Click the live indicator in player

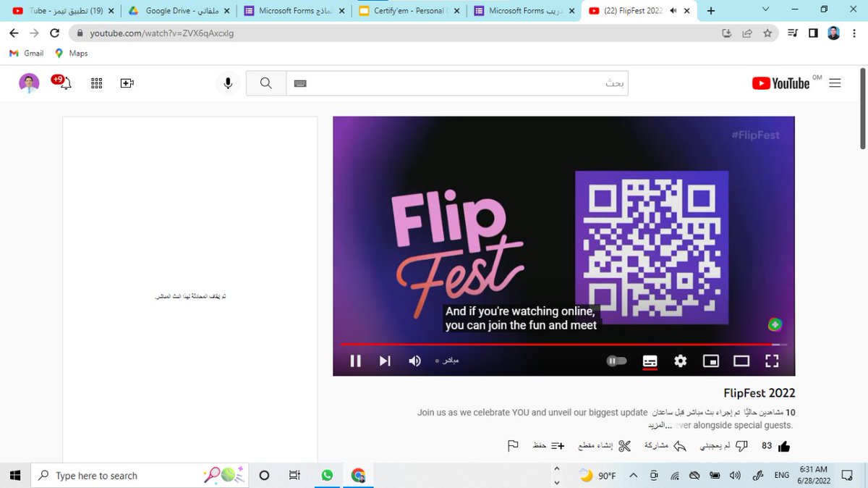447,361
